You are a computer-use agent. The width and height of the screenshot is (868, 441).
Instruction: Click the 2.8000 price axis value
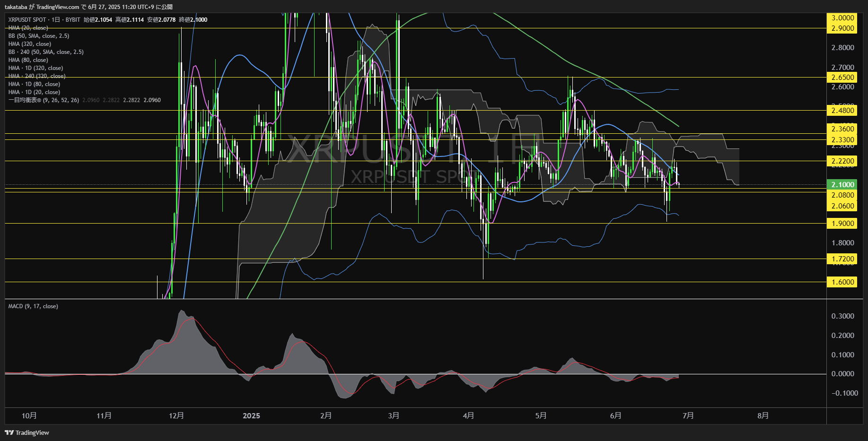(x=843, y=48)
